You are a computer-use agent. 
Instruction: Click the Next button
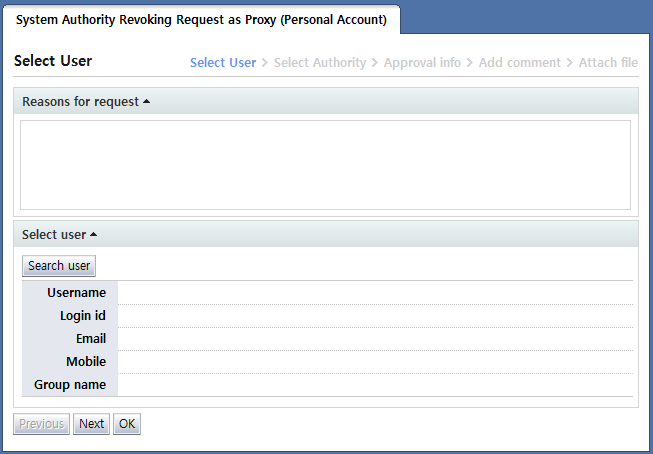pos(91,424)
